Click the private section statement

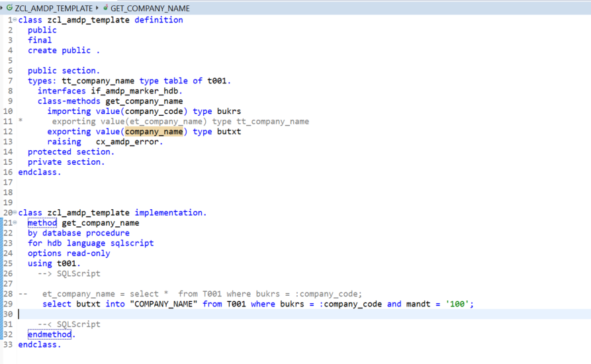(66, 162)
